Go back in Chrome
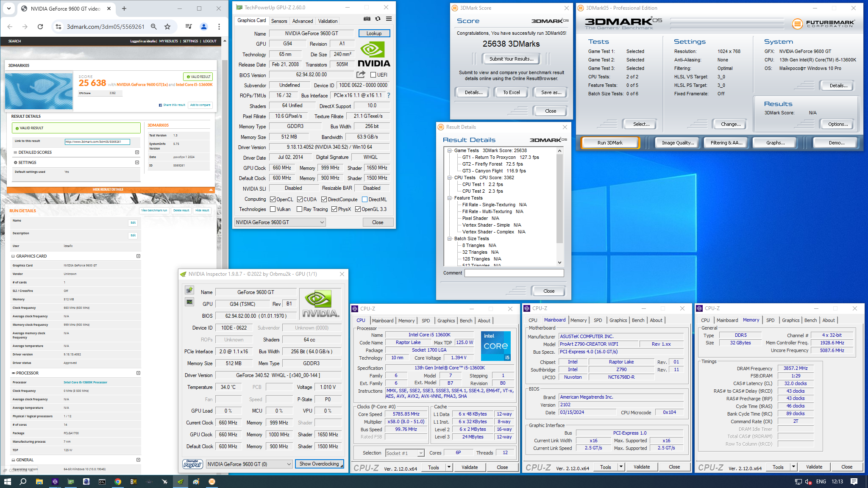Image resolution: width=868 pixels, height=488 pixels. coord(10,27)
